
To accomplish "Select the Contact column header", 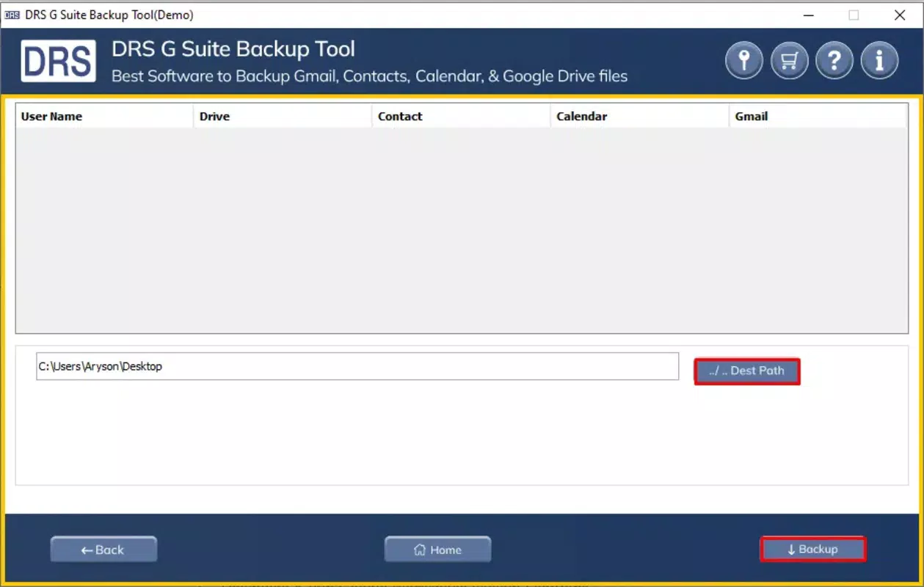I will point(461,116).
